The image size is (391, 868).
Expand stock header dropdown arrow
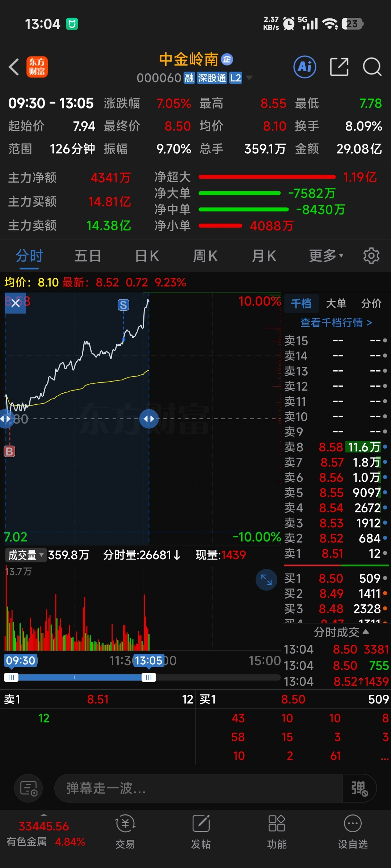point(249,78)
